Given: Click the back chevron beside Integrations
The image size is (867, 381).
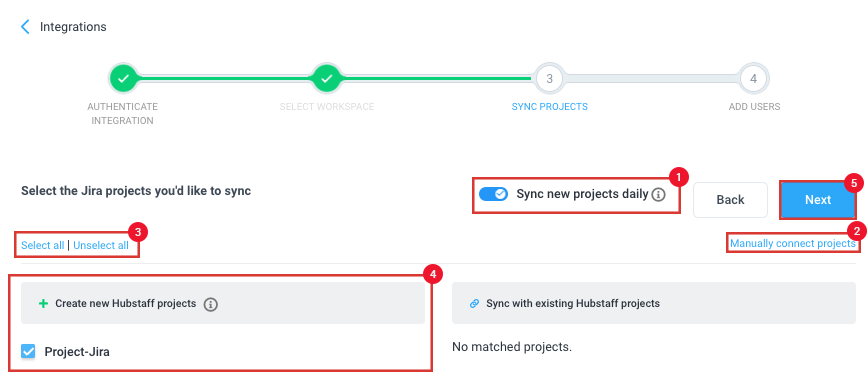Looking at the screenshot, I should click(x=25, y=27).
